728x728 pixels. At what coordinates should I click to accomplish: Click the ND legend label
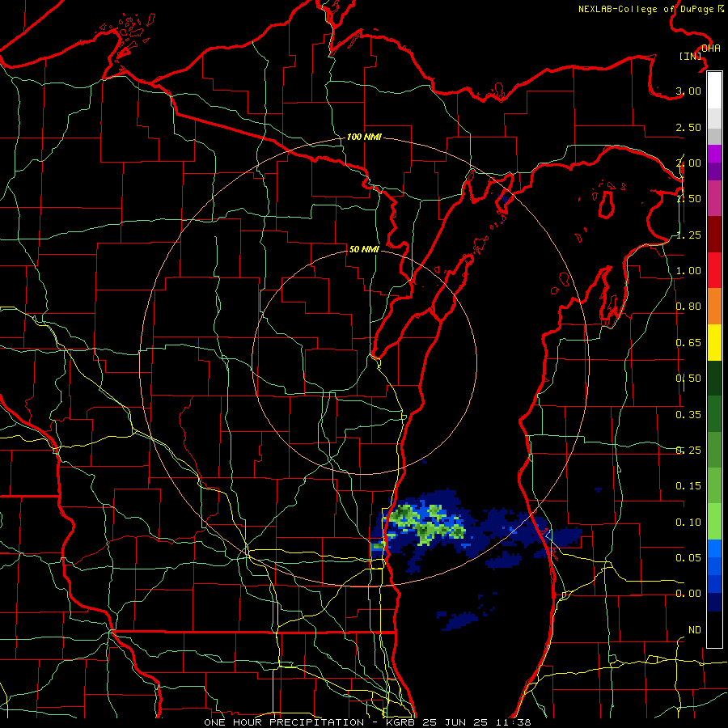tap(695, 630)
